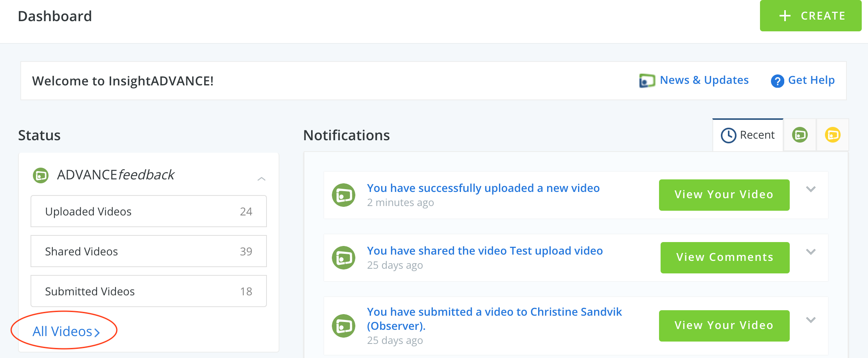The image size is (868, 358).
Task: Switch to the green ADVANCEfeedback notifications tab
Action: pos(800,135)
